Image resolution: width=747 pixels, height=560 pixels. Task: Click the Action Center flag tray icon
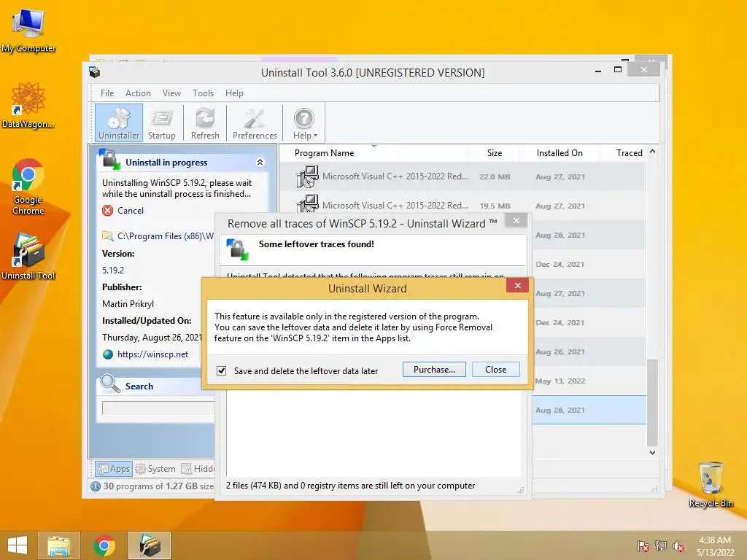coord(643,546)
